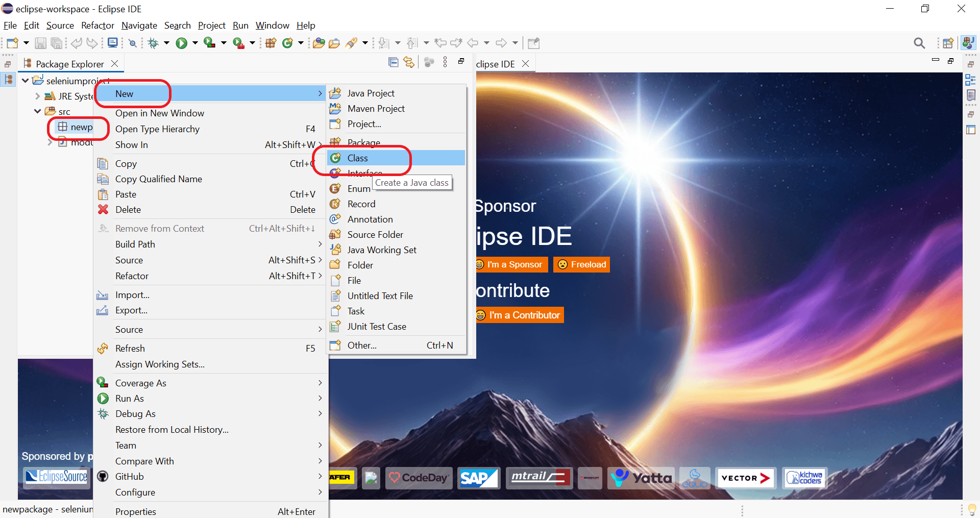980x518 pixels.
Task: Click the Save All toolbar icon
Action: [57, 43]
